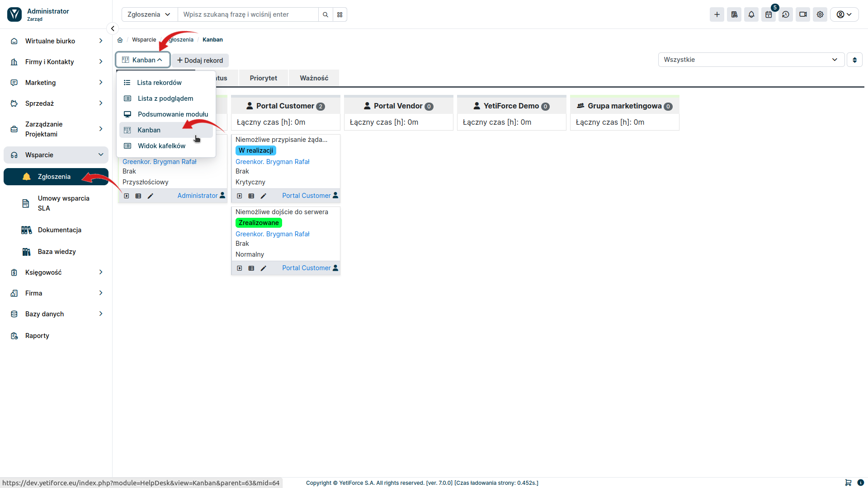Viewport: 868px width, 488px height.
Task: Click the quick create plus icon
Action: [x=717, y=14]
